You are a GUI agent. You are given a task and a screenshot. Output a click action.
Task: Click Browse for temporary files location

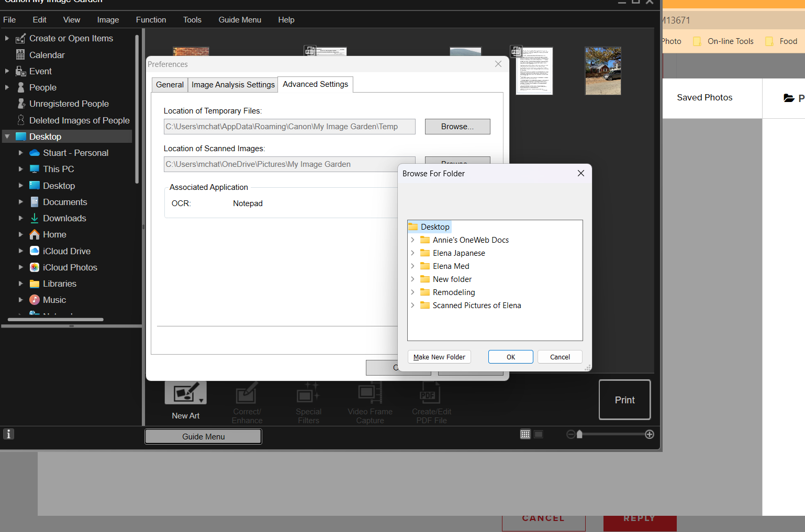tap(457, 127)
